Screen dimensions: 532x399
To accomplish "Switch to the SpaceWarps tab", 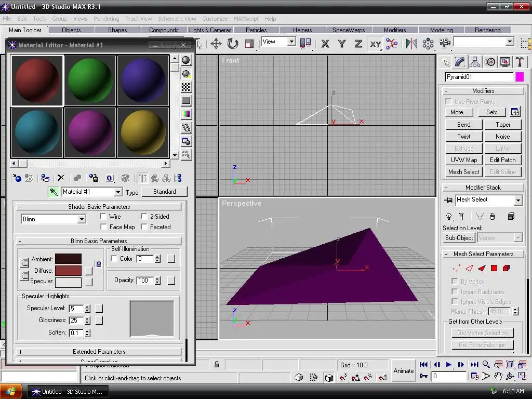I will [349, 30].
